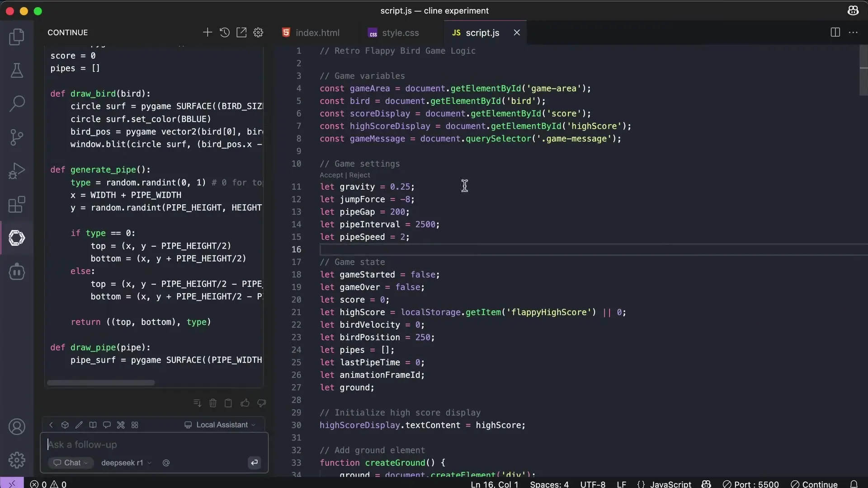
Task: Change encoding via UTF-8 status item
Action: pyautogui.click(x=593, y=484)
